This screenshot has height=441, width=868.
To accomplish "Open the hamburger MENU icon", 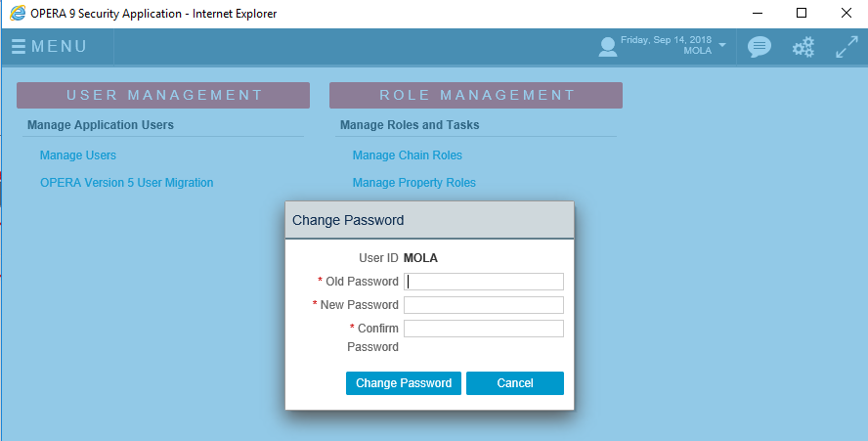I will [x=19, y=47].
